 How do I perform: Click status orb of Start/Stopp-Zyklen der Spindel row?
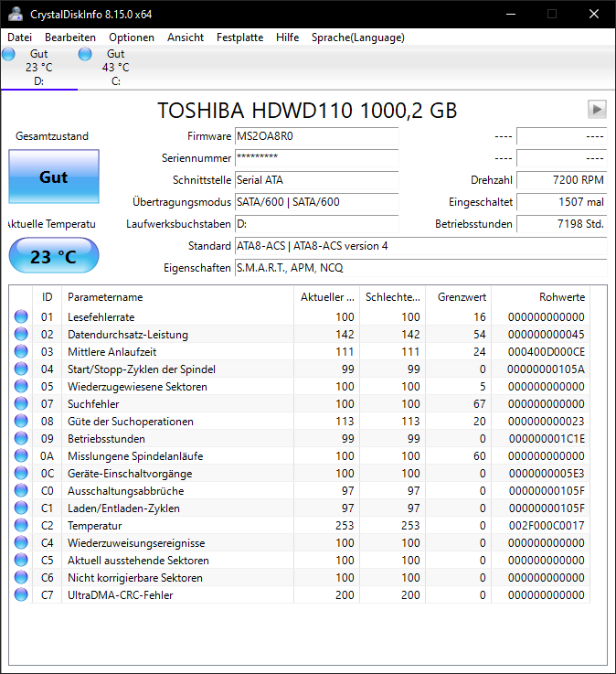click(x=21, y=369)
